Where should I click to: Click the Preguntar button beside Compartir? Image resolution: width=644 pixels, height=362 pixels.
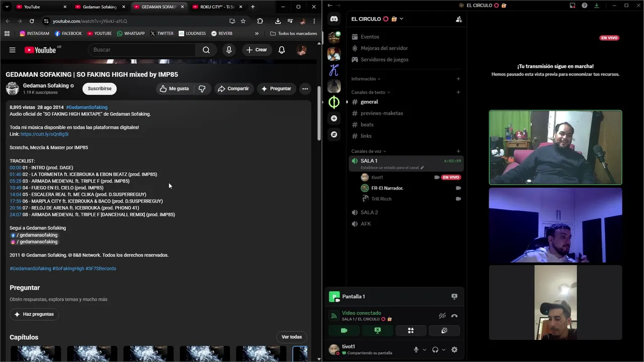276,88
